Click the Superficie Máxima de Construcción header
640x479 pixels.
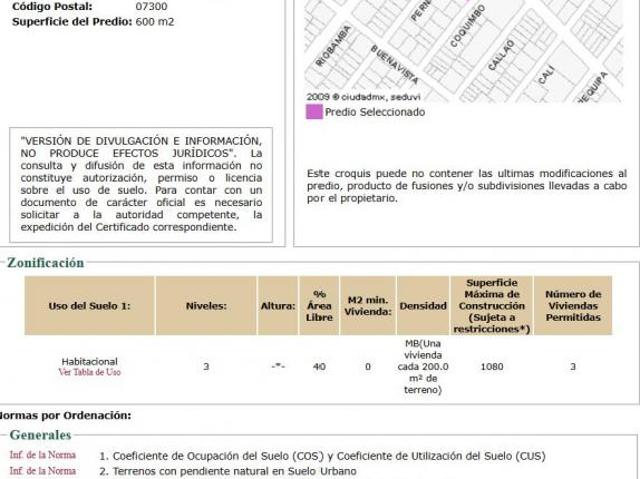coord(492,306)
